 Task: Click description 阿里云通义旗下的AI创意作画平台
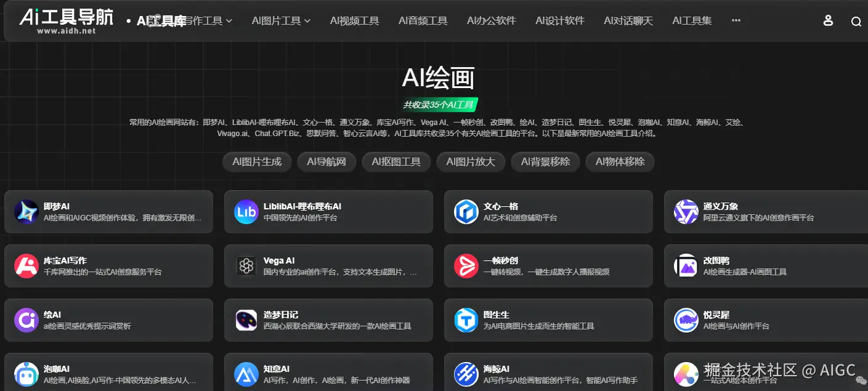click(x=759, y=218)
